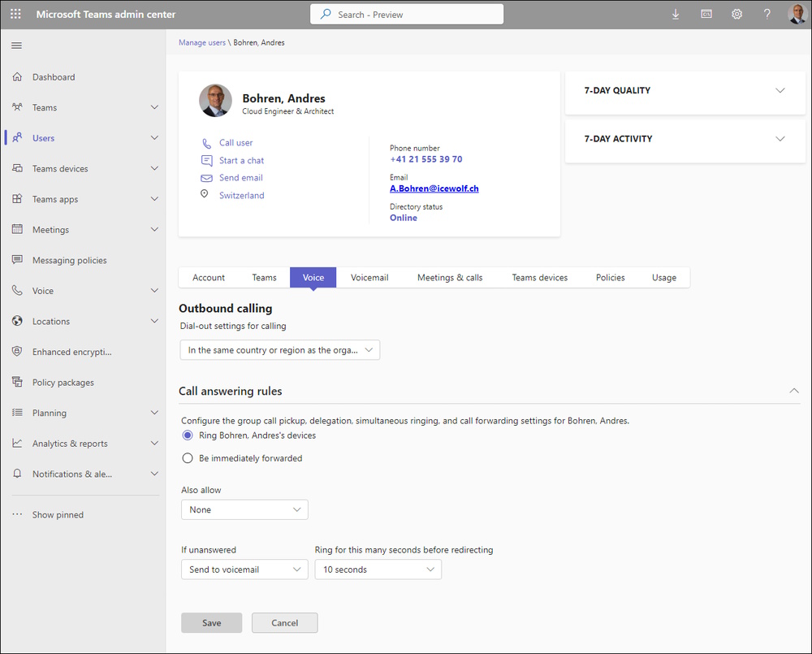Click the Policy packages icon
Viewport: 812px width, 654px height.
(17, 382)
